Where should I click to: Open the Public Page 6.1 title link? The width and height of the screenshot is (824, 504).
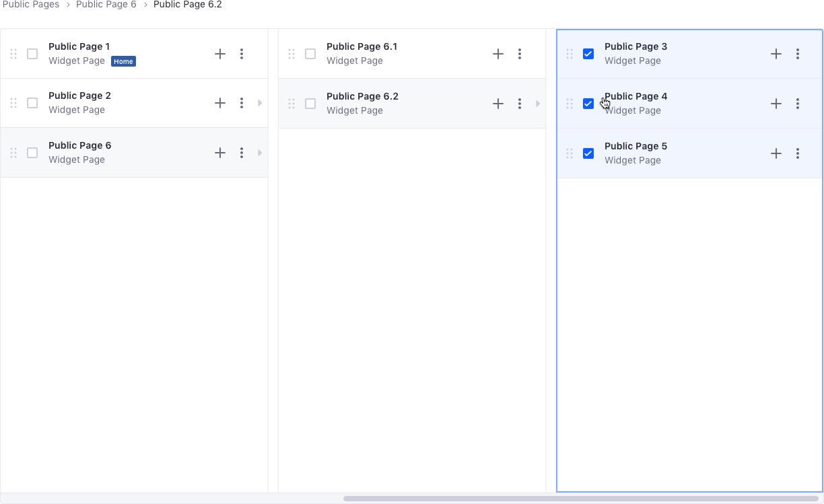click(x=362, y=46)
